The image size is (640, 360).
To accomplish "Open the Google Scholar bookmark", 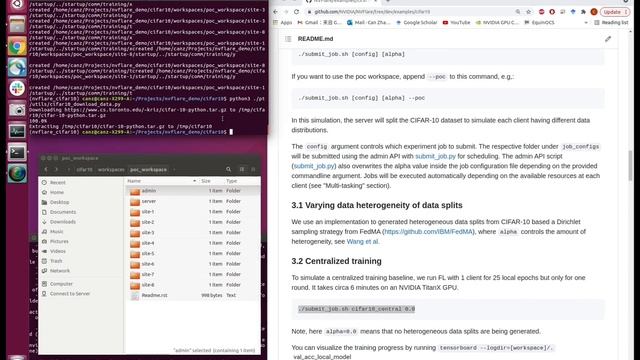I will (416, 22).
